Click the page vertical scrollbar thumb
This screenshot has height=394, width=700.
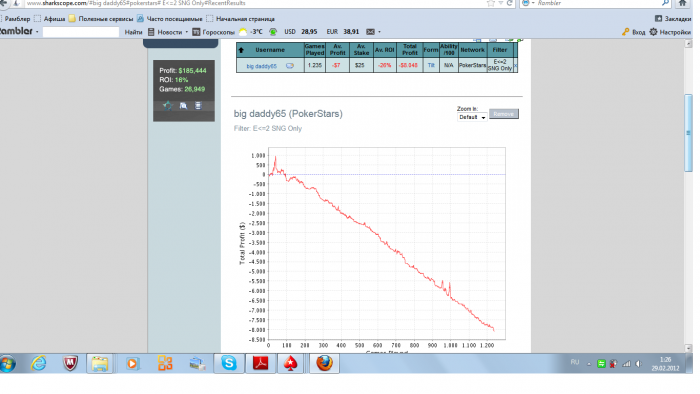(x=688, y=133)
